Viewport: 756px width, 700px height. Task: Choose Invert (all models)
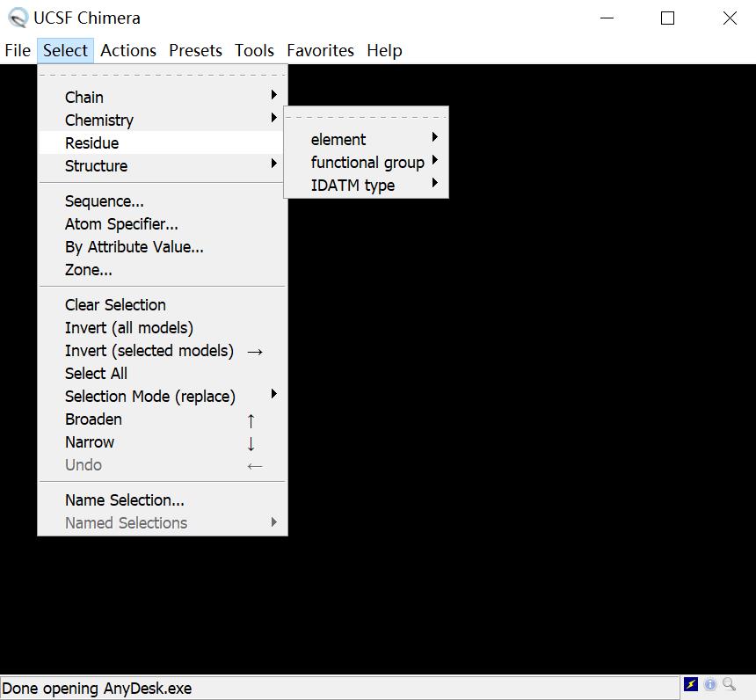pyautogui.click(x=163, y=327)
